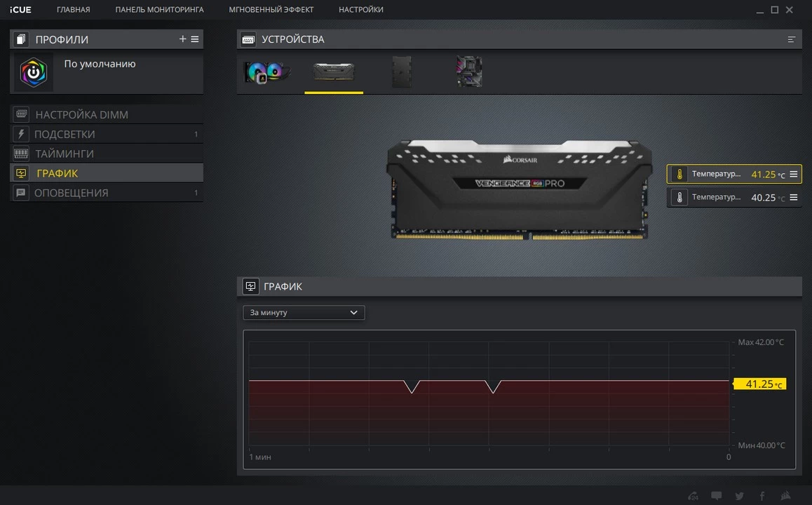Open the Facebook icon in footer
The height and width of the screenshot is (505, 812).
tap(762, 496)
